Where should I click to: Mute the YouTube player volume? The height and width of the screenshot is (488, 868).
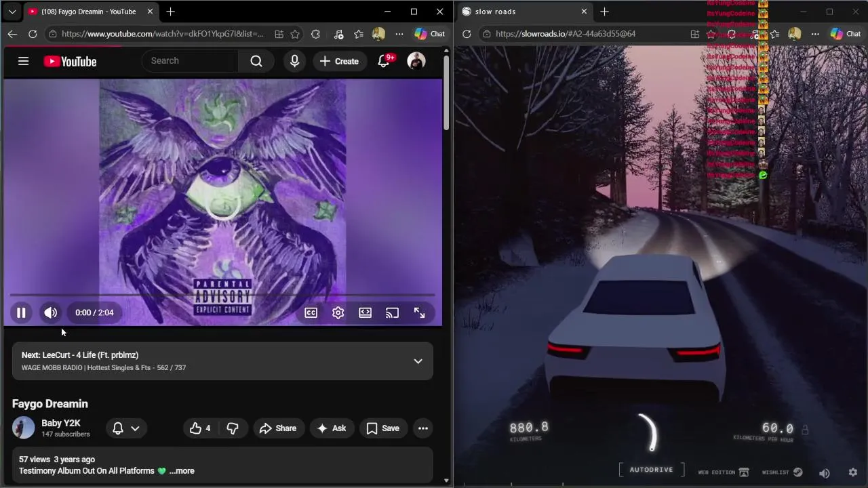(50, 312)
